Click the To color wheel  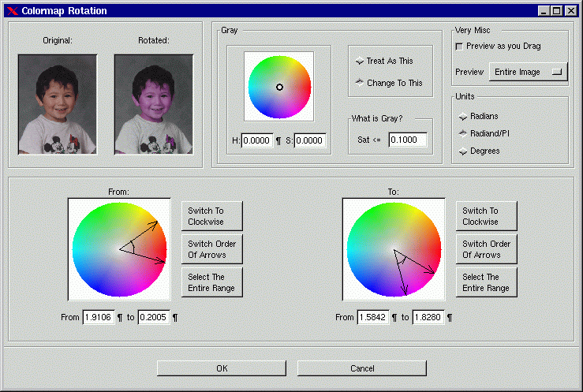coord(394,249)
